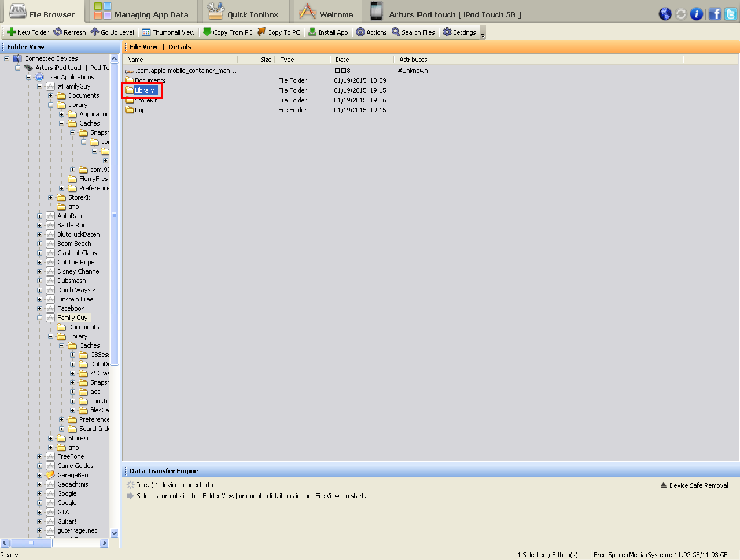The height and width of the screenshot is (560, 740).
Task: Click folder tree horizontal scrollbar right arrow
Action: 105,543
